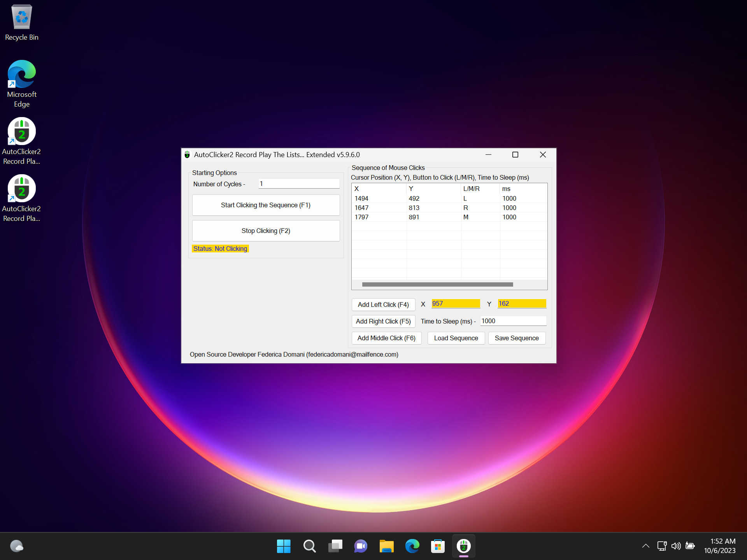Image resolution: width=747 pixels, height=560 pixels.
Task: Click Start Clicking the Sequence (F1)
Action: 266,205
